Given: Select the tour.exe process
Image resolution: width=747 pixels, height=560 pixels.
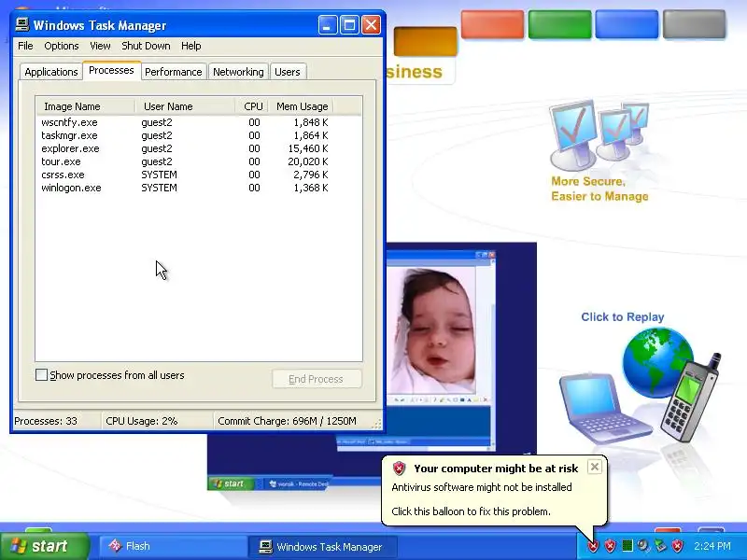Looking at the screenshot, I should pyautogui.click(x=61, y=161).
